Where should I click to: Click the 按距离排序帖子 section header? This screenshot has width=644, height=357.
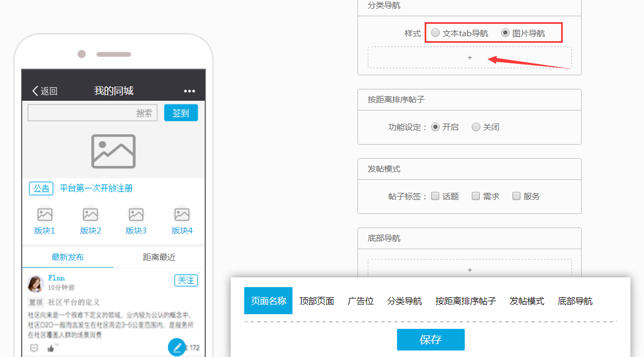click(x=396, y=100)
